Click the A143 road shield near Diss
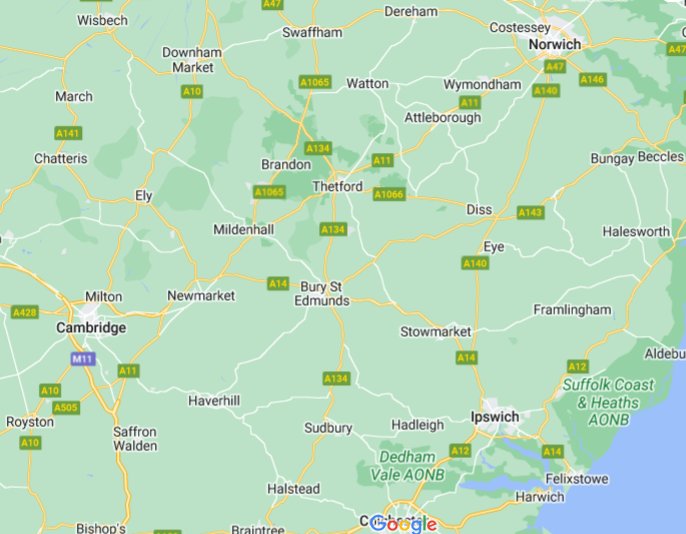 pos(530,212)
